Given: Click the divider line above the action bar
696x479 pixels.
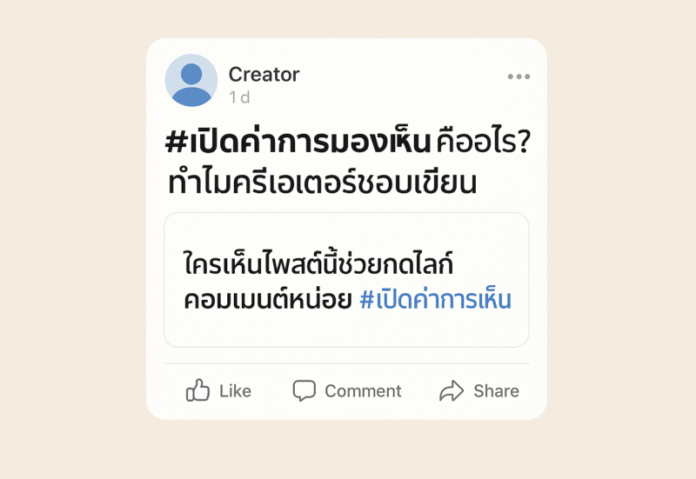Looking at the screenshot, I should (x=346, y=364).
